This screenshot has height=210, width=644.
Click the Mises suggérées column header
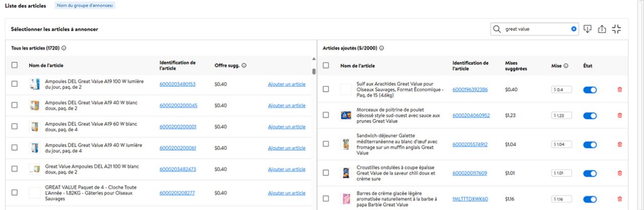(516, 65)
